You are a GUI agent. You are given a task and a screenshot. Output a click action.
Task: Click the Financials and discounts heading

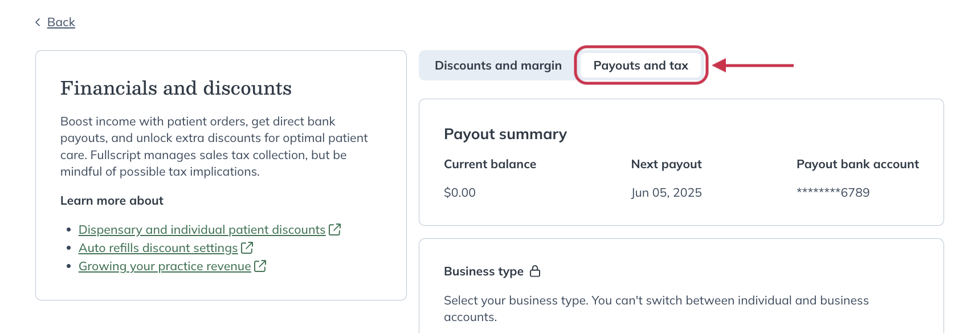point(176,88)
